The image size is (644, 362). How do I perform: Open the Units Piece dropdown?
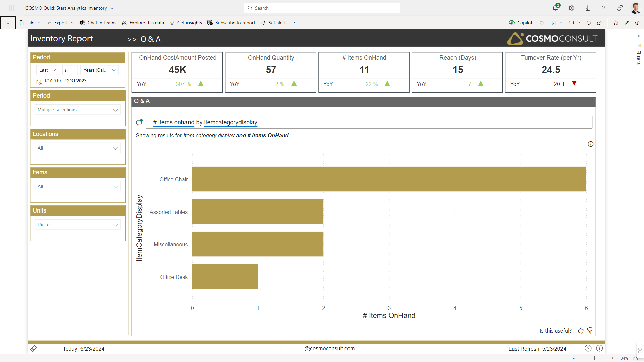click(x=78, y=225)
